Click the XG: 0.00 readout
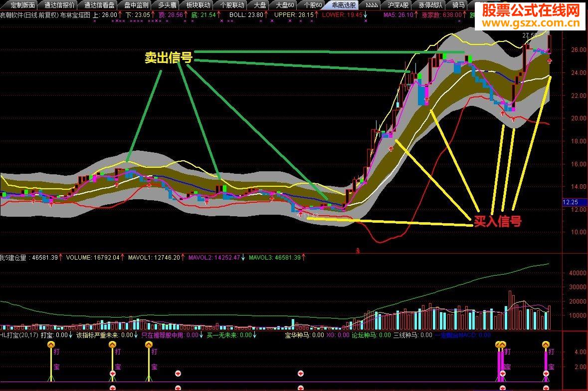Image resolution: width=588 pixels, height=391 pixels. pos(338,335)
